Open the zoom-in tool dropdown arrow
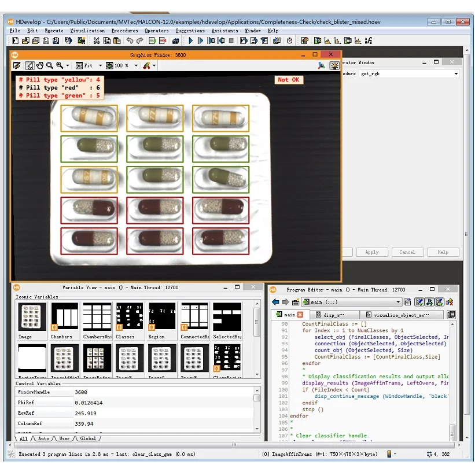 (x=68, y=65)
